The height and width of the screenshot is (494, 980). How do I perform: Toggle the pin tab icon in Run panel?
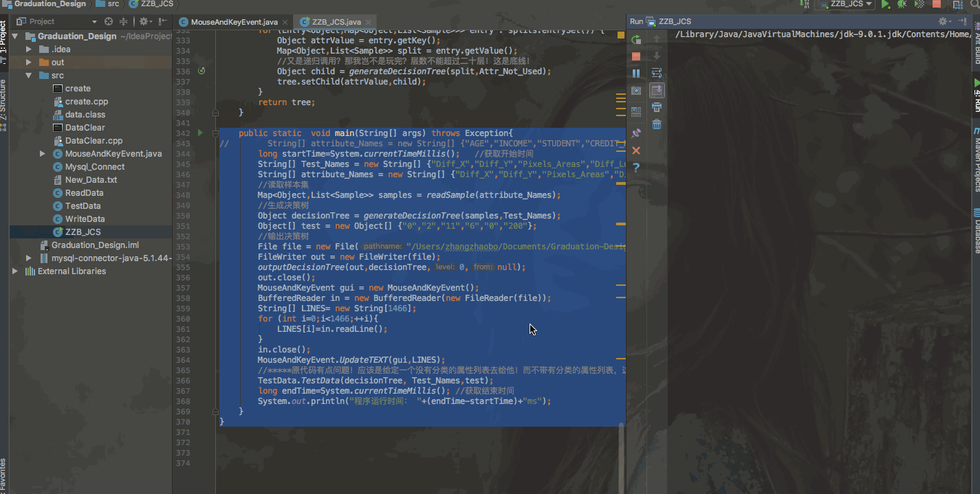click(636, 133)
